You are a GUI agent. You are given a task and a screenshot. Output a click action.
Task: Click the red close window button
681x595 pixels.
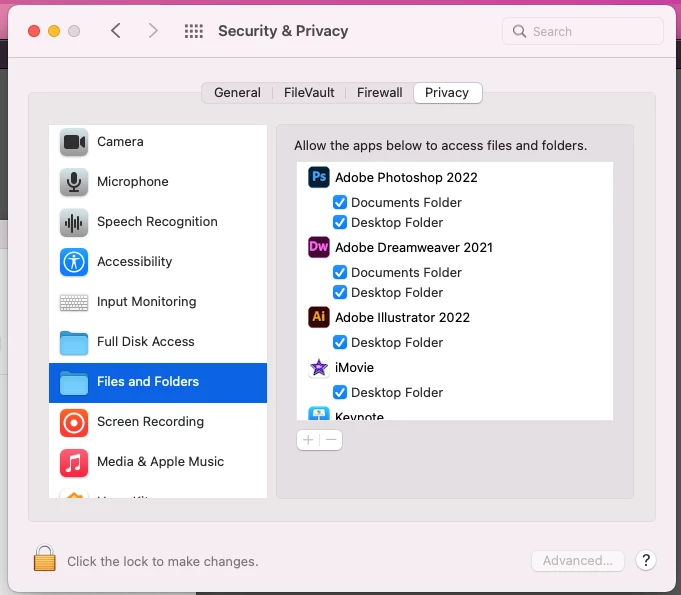34,31
